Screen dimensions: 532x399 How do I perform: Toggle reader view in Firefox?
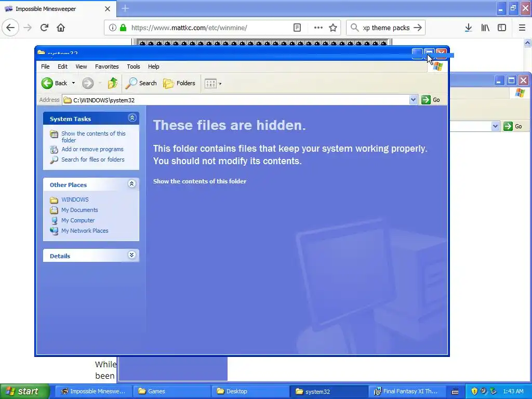[297, 28]
